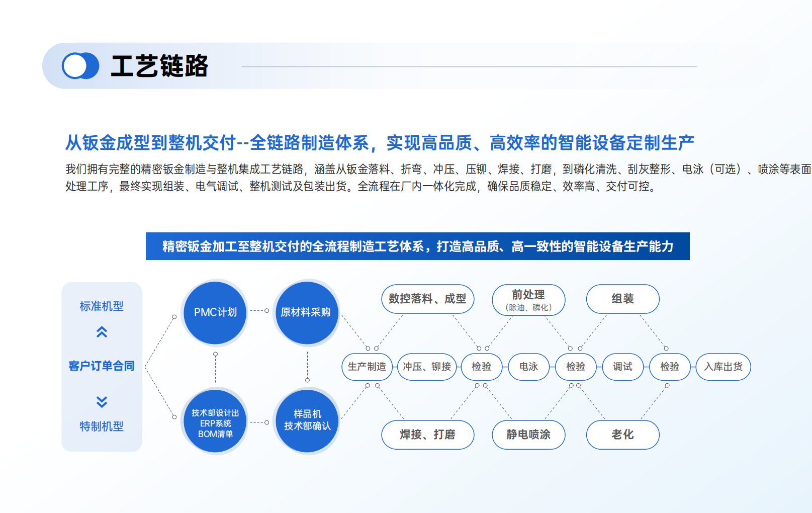The height and width of the screenshot is (513, 812).
Task: Click the 冲压、铆接 step
Action: [x=427, y=367]
